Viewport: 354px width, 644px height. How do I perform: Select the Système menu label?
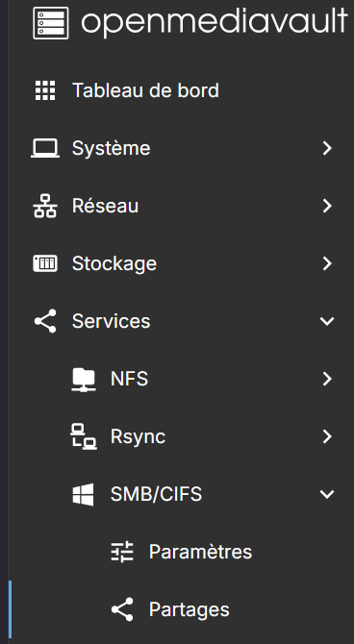tap(111, 148)
